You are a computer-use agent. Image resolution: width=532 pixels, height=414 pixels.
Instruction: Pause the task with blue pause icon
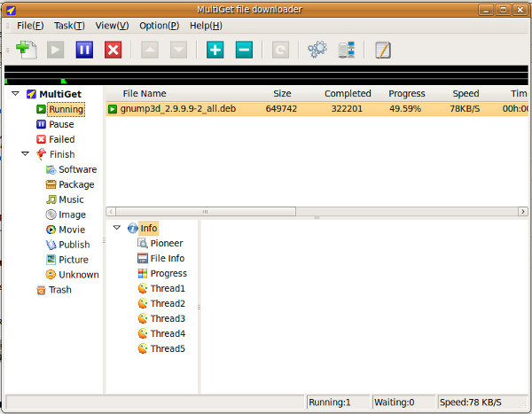point(84,51)
